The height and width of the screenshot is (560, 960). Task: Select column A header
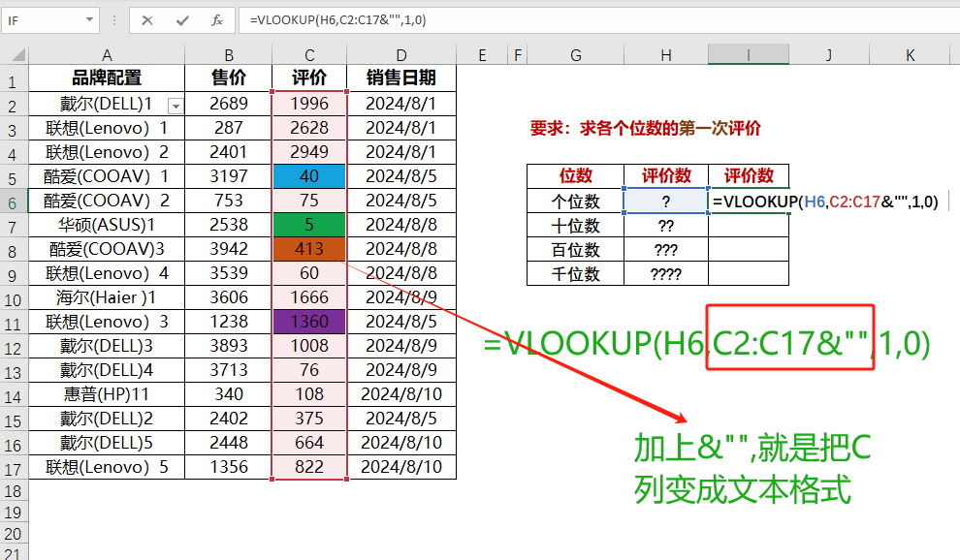[107, 55]
